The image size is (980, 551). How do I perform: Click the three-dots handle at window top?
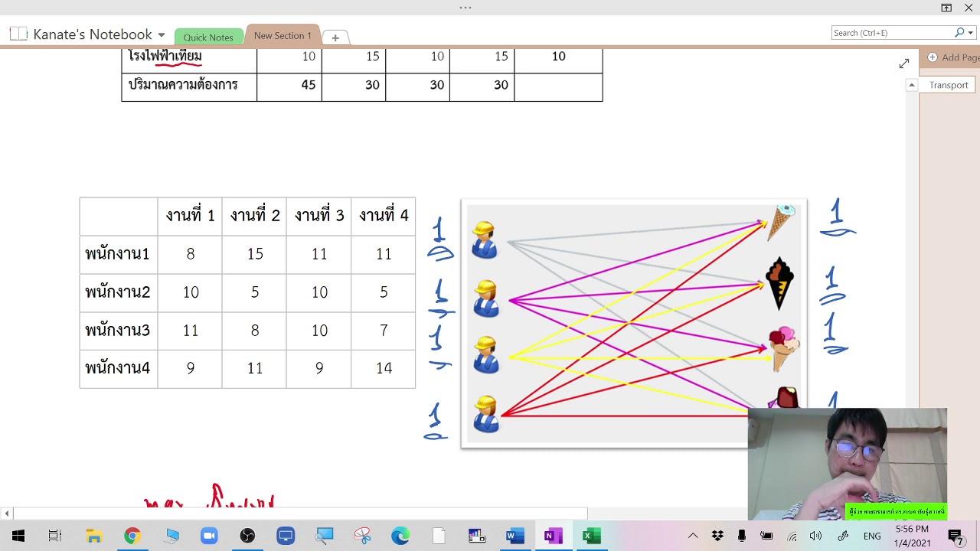[465, 8]
